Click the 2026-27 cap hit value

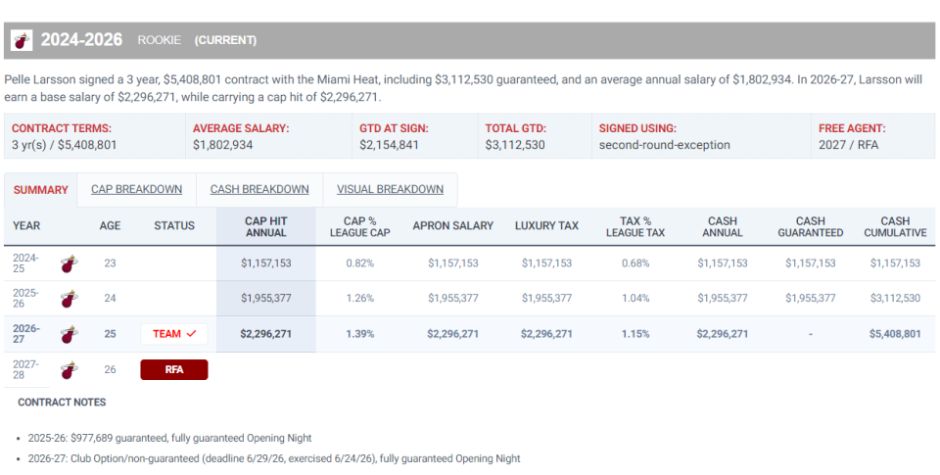coord(266,334)
